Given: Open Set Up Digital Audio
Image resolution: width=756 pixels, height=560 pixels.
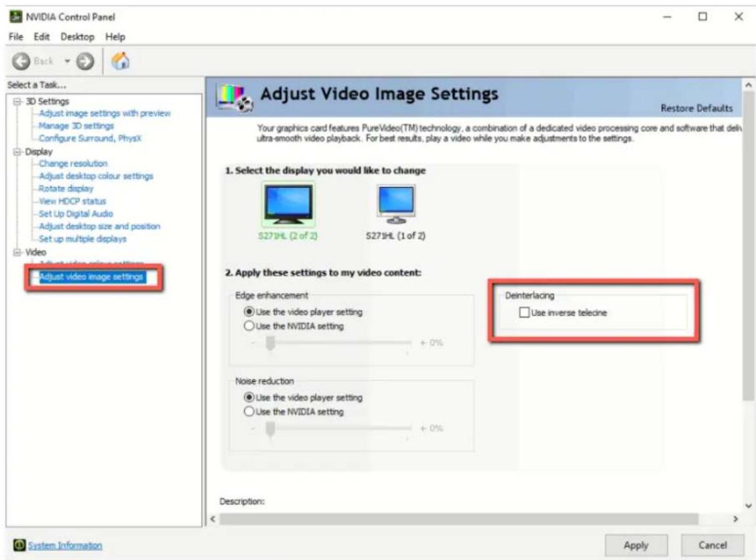Looking at the screenshot, I should 76,213.
